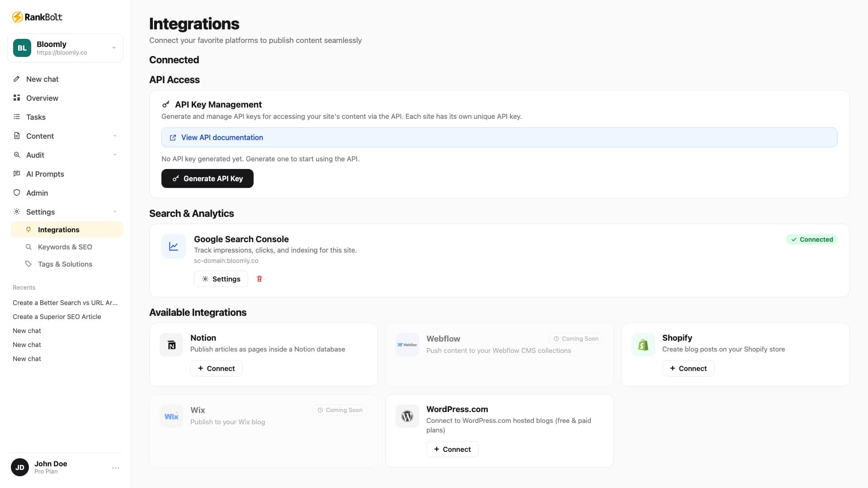This screenshot has height=488, width=868.
Task: Click the document icon beside Content
Action: (x=17, y=136)
